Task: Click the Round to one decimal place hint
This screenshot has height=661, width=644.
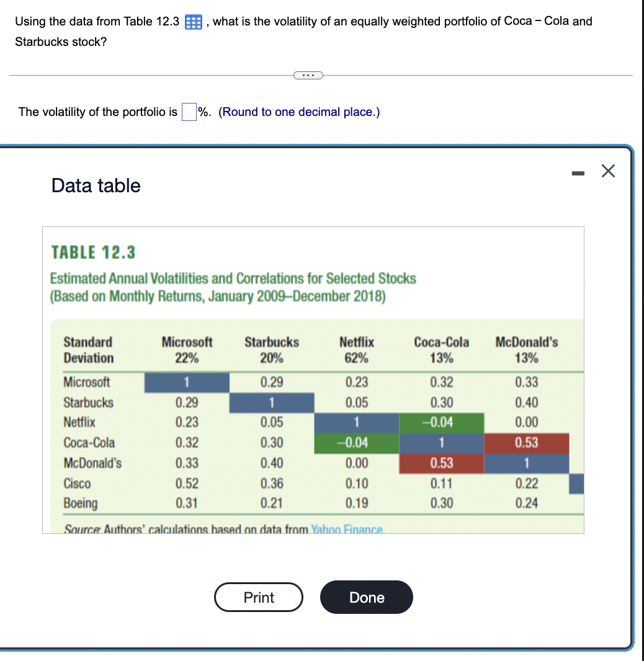Action: 300,112
